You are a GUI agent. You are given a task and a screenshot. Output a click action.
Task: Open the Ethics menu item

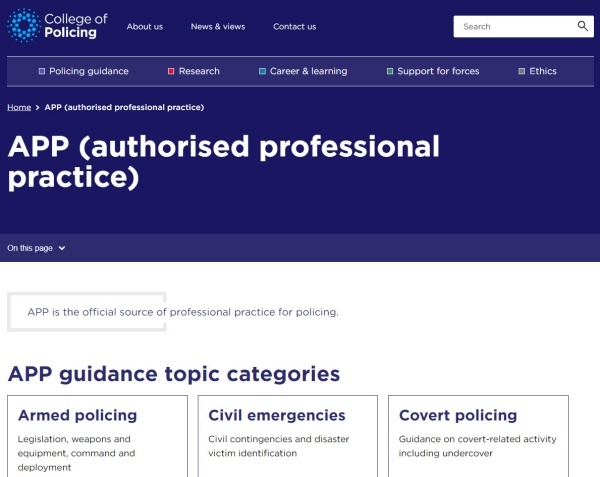pos(537,71)
